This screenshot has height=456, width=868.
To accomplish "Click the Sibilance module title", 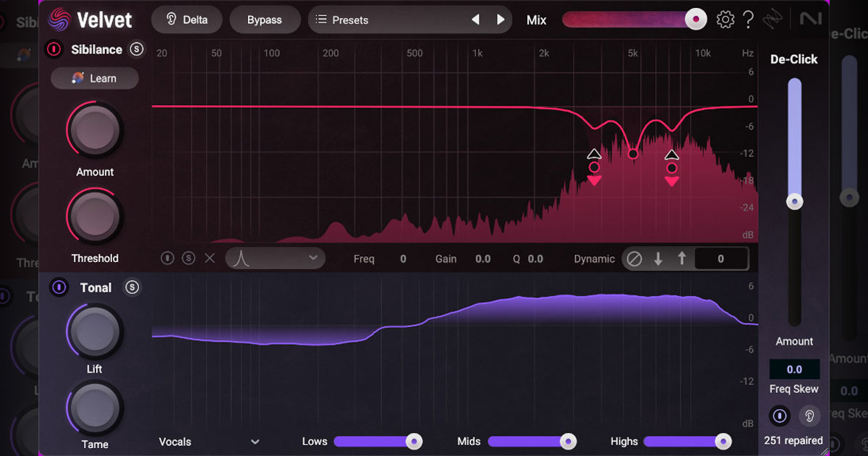I will (97, 49).
